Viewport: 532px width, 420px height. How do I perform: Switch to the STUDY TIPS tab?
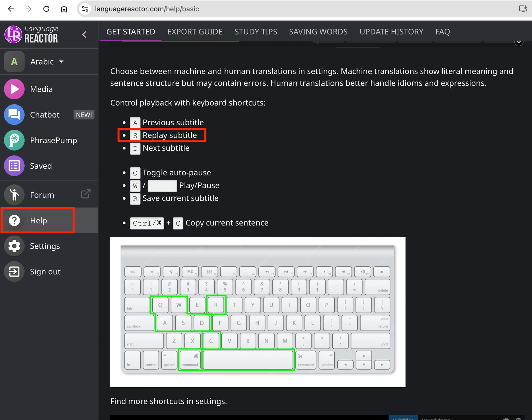256,32
